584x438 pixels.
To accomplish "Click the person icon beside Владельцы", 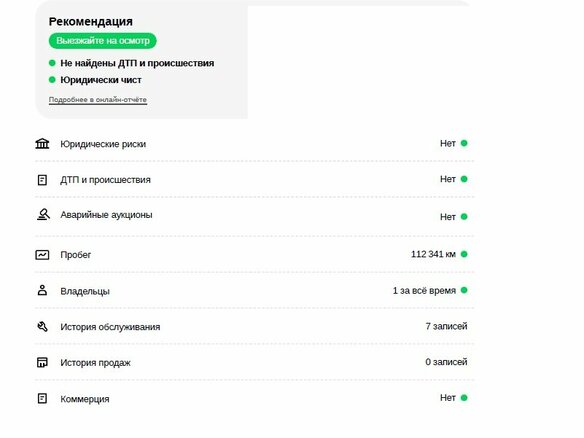I will (x=42, y=290).
